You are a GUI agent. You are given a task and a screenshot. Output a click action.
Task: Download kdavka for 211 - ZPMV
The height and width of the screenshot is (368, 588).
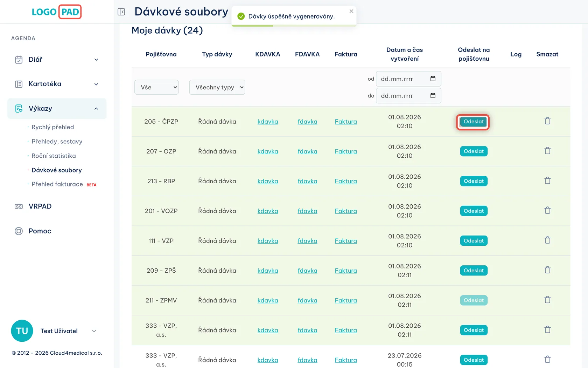click(268, 300)
